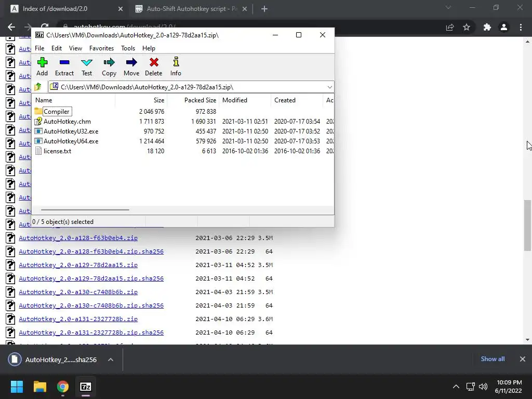
Task: Close the downloads bar
Action: [523, 359]
